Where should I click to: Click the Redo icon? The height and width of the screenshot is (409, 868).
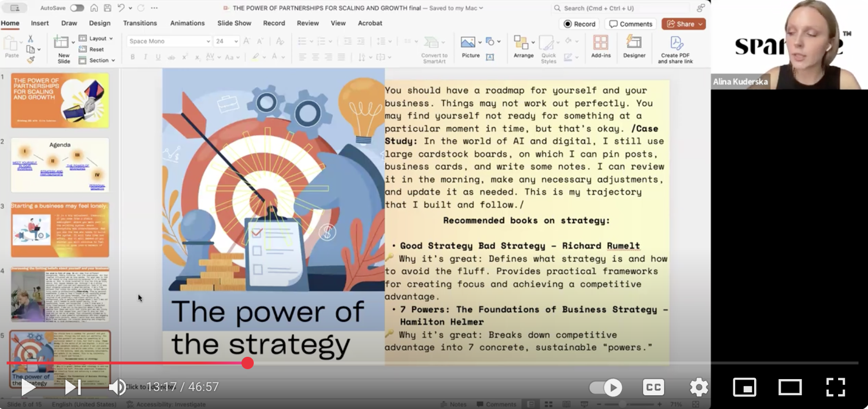pyautogui.click(x=141, y=8)
